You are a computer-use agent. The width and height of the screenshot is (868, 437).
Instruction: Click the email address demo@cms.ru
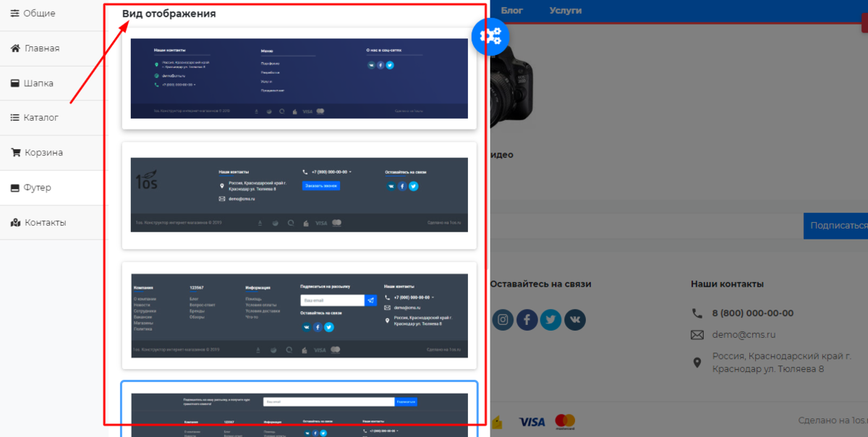744,335
